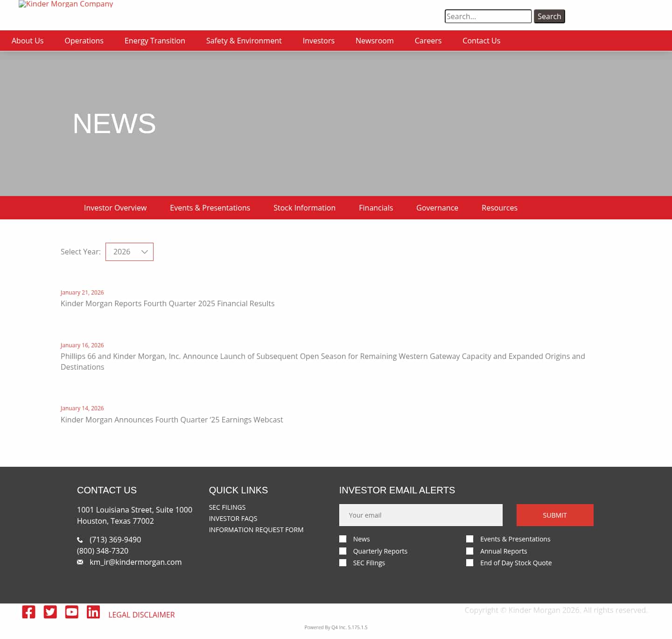Open the LinkedIn social icon
672x639 pixels.
click(93, 612)
